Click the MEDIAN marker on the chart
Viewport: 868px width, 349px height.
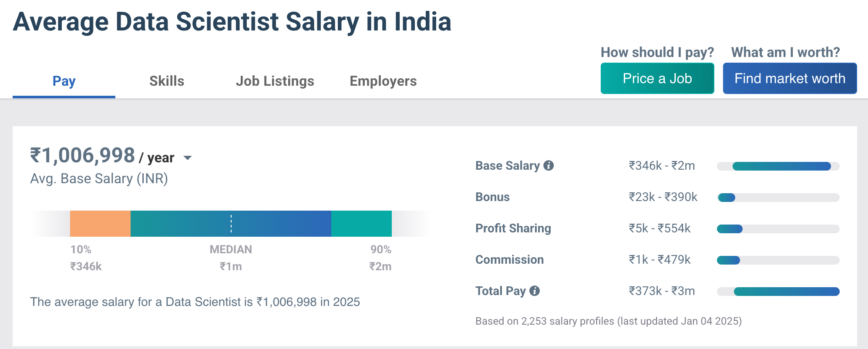[231, 223]
